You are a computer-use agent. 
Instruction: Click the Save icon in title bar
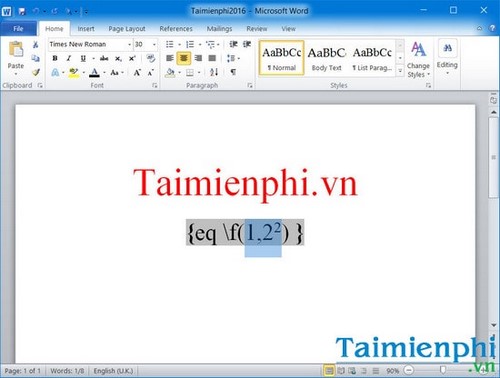pos(22,12)
